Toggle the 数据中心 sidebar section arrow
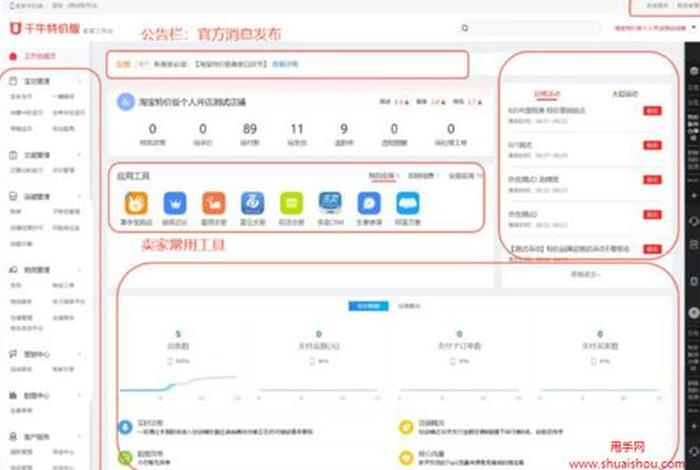 pyautogui.click(x=80, y=395)
